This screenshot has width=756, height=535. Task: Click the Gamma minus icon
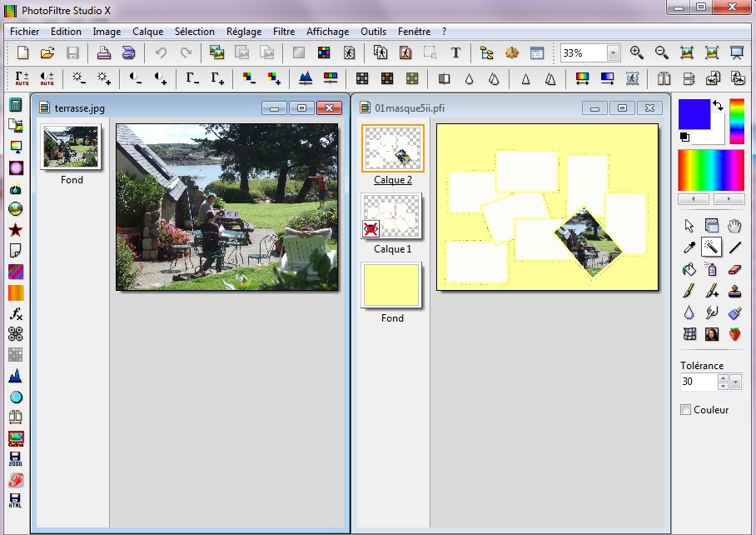(x=192, y=78)
